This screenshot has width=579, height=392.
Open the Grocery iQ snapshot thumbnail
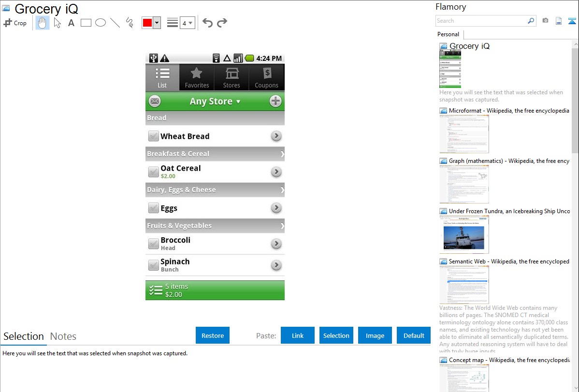450,69
